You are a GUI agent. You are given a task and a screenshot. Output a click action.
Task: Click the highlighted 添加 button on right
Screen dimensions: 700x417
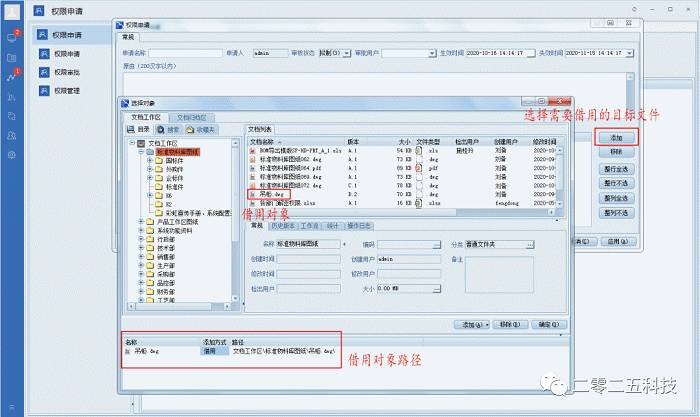coord(616,136)
